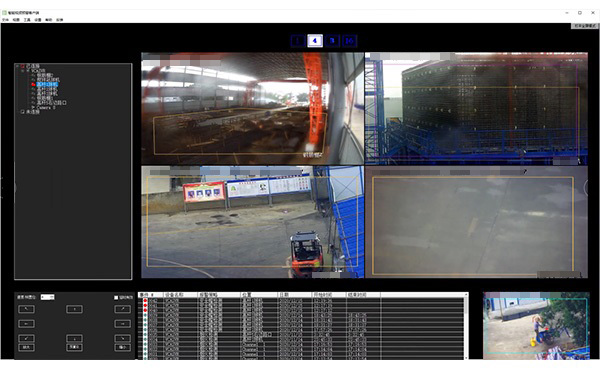
Task: Click the PTZ pan up-left arrow button
Action: click(26, 309)
